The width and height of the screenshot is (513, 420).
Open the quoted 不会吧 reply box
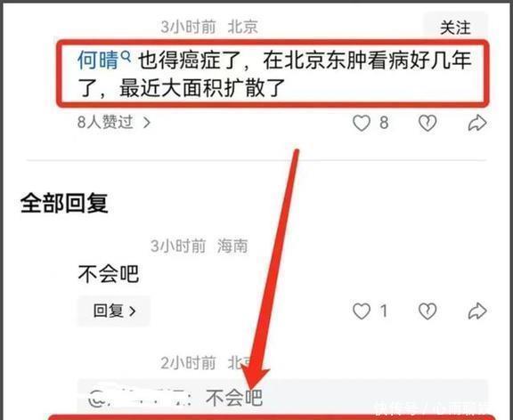pos(282,398)
